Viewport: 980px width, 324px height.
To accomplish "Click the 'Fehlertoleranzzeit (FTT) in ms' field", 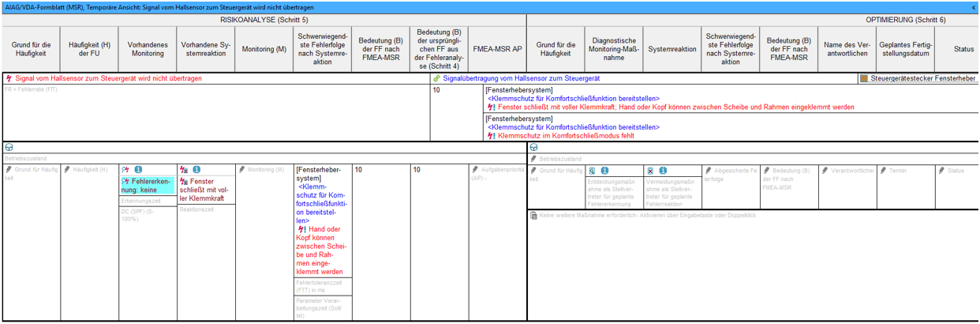I will click(323, 286).
